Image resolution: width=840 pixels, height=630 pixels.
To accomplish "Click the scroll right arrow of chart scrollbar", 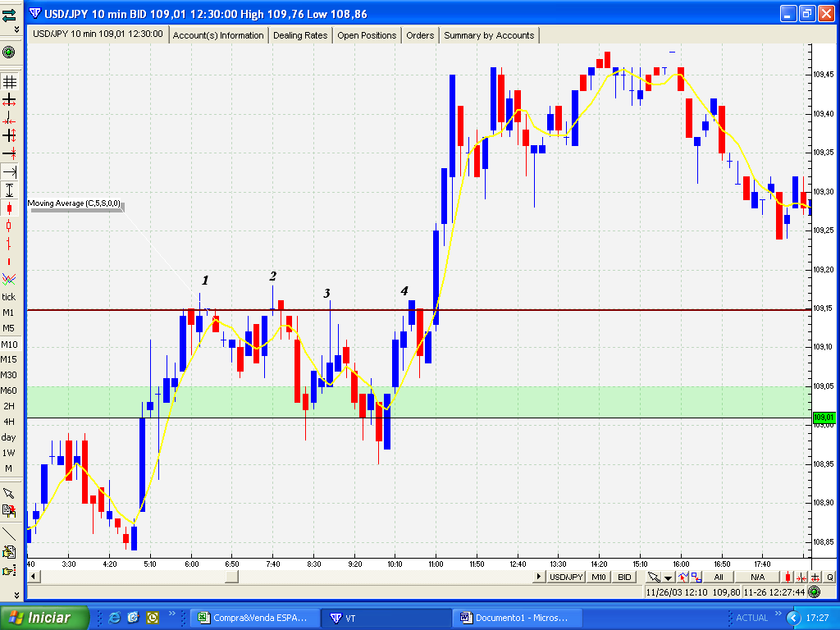I will [539, 577].
